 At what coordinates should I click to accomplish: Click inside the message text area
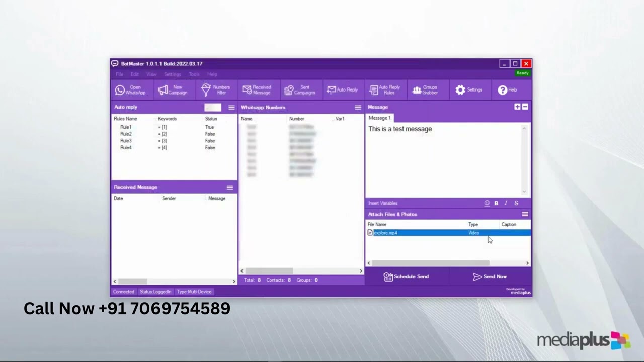443,160
